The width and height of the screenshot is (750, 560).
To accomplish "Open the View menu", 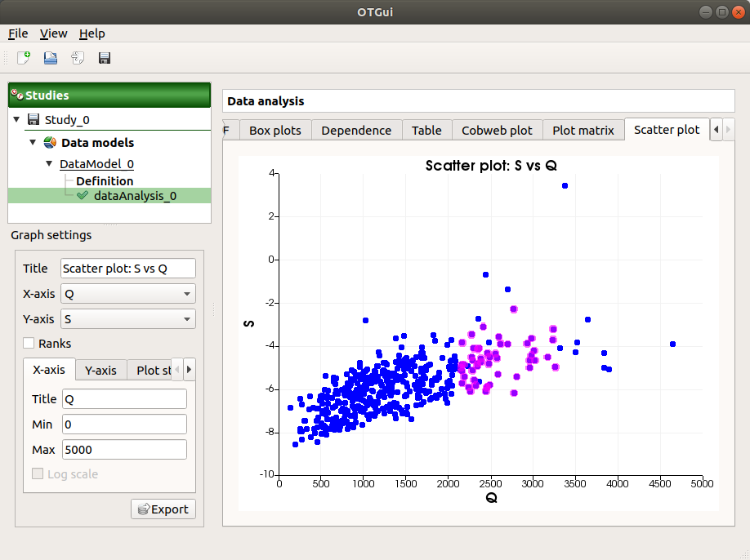I will coord(53,33).
